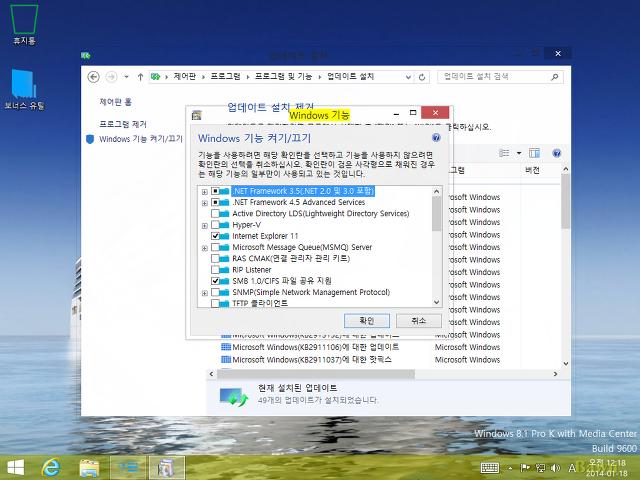
Task: Click the 제어판 breadcrumb
Action: point(184,76)
